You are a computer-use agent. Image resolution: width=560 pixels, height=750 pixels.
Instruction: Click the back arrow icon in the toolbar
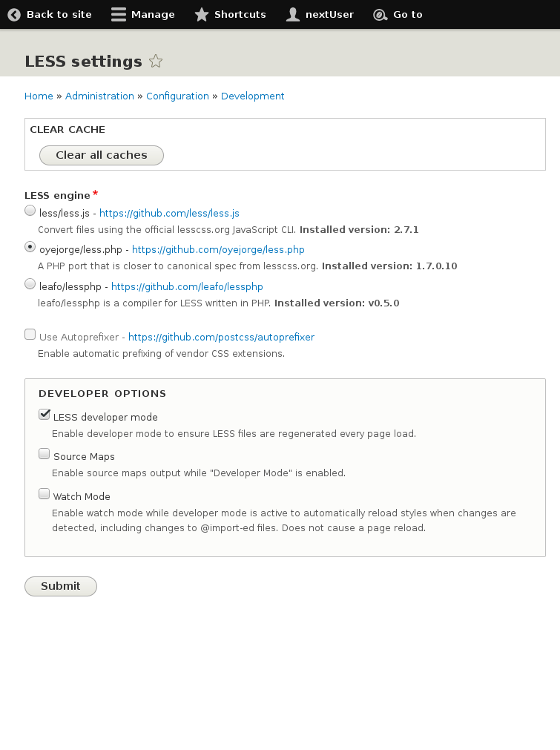tap(15, 14)
